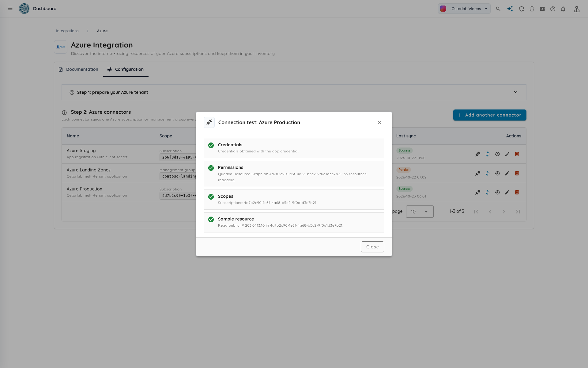The height and width of the screenshot is (368, 588).
Task: Delete the Azure Production connector
Action: 517,192
